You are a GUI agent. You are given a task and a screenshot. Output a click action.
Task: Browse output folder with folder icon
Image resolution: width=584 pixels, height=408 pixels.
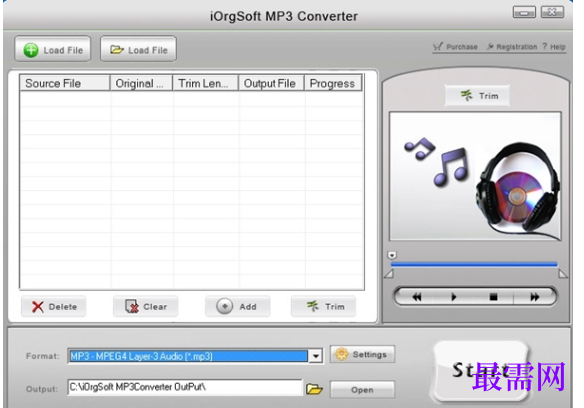coord(314,389)
